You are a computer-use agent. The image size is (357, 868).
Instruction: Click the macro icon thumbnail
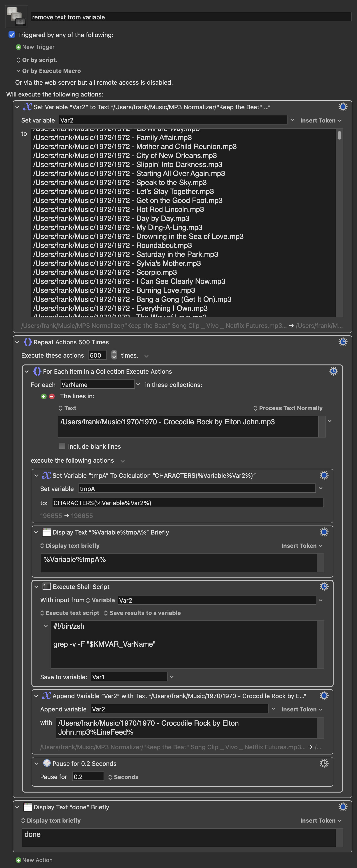tap(17, 17)
